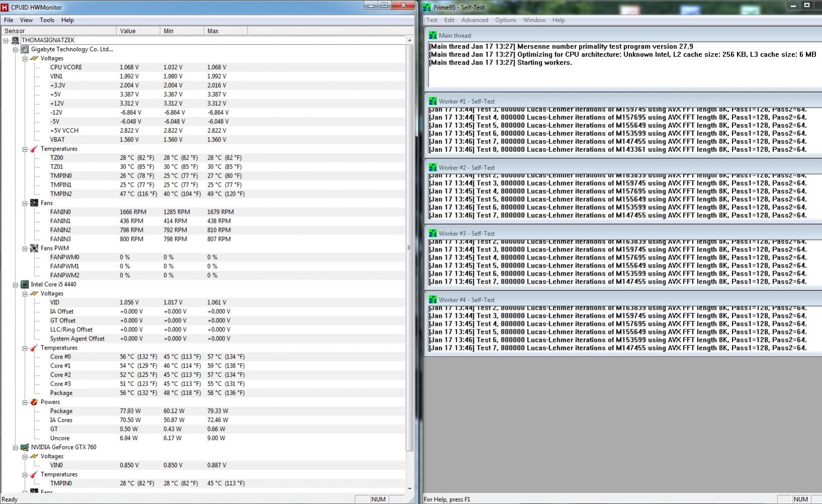Screen dimensions: 822x504
Task: Click the voltage icon above VID row
Action: pyautogui.click(x=34, y=294)
